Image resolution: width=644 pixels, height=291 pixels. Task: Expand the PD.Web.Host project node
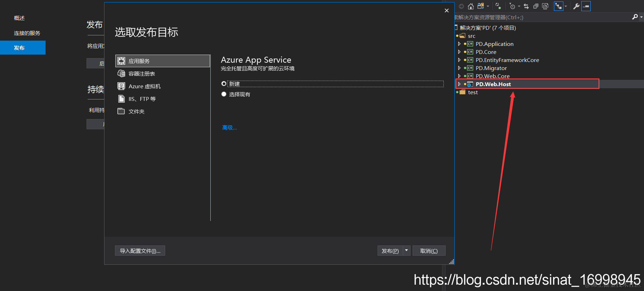(459, 84)
